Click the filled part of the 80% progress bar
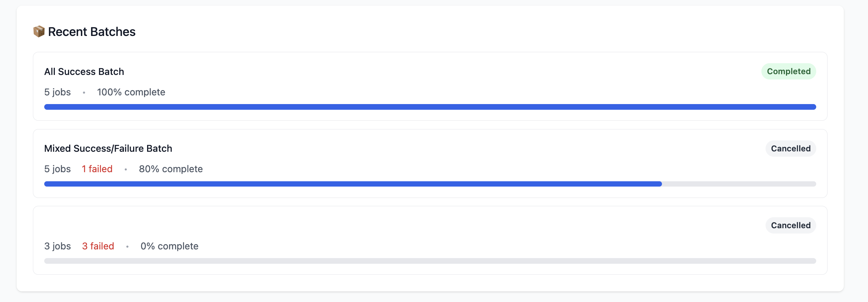 (x=353, y=184)
